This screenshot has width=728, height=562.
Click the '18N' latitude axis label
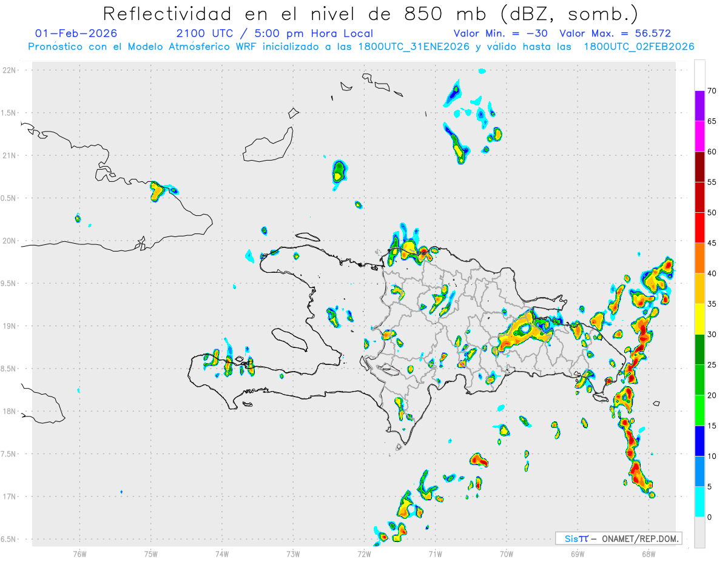tap(10, 411)
